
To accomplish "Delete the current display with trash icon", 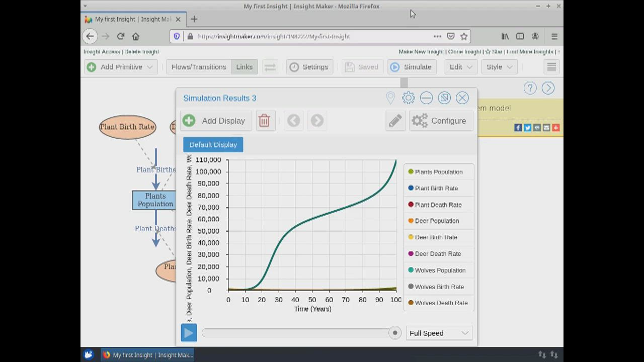I will (264, 121).
